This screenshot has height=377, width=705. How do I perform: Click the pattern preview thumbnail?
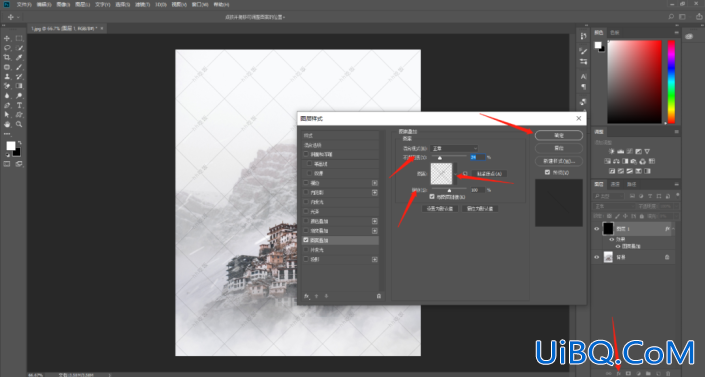pos(442,174)
